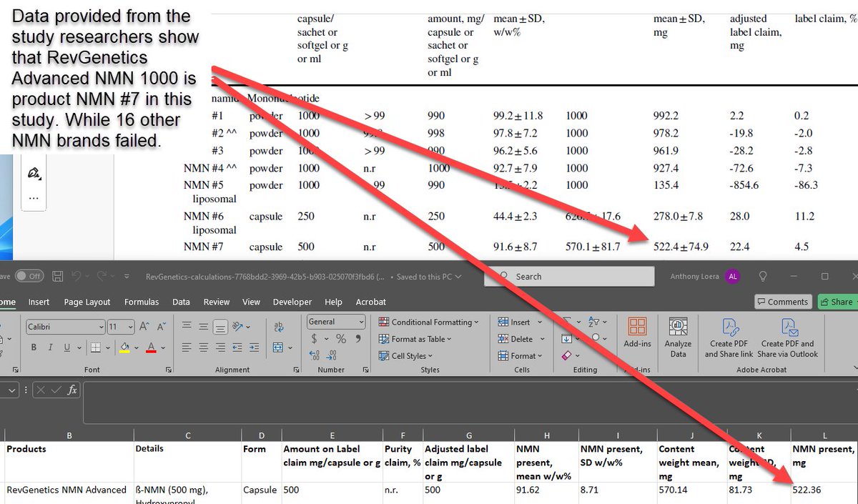Click the Search box in Excel title bar
The height and width of the screenshot is (504, 858).
(569, 276)
